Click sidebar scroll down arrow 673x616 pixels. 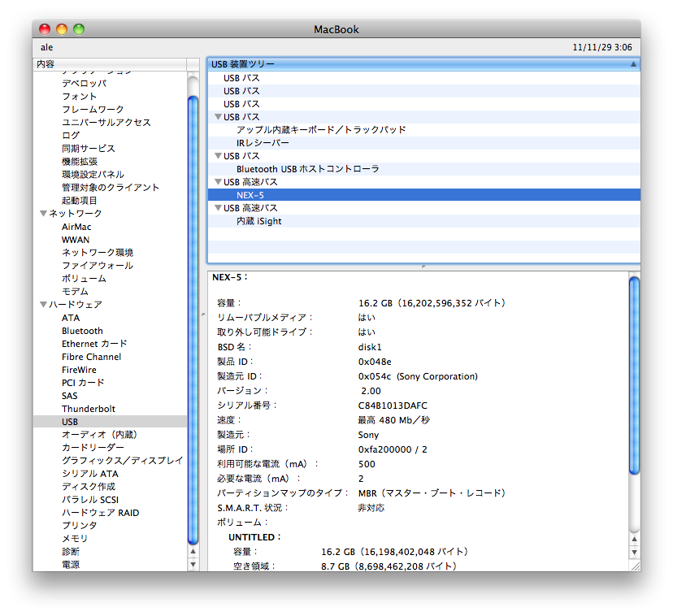pyautogui.click(x=193, y=563)
